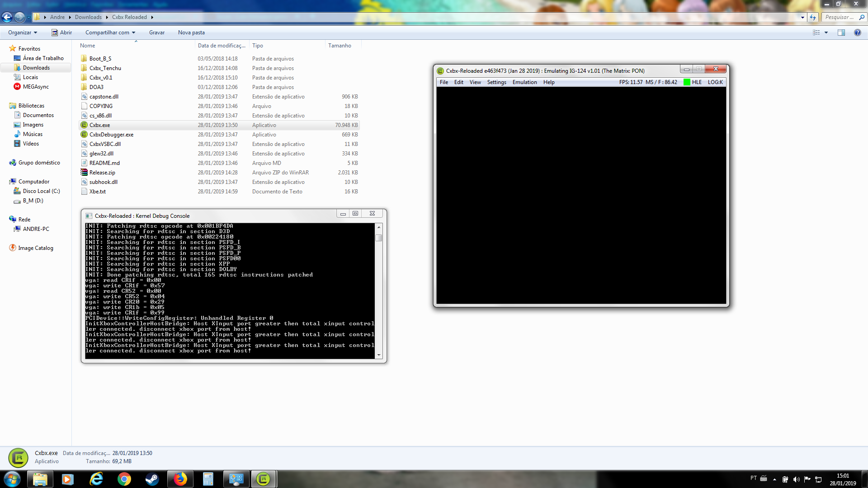
Task: Open the Compartilhar com dropdown
Action: [110, 33]
